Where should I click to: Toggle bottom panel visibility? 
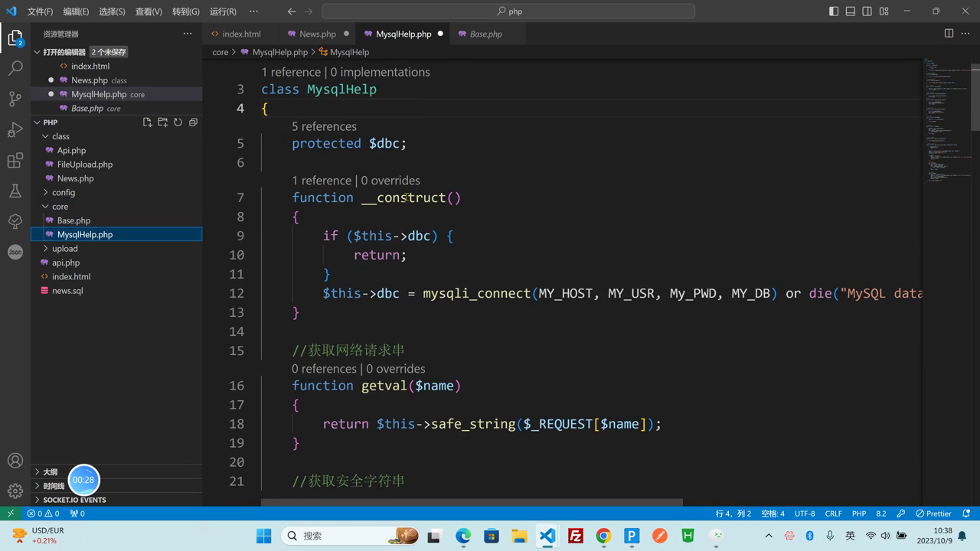(x=851, y=11)
